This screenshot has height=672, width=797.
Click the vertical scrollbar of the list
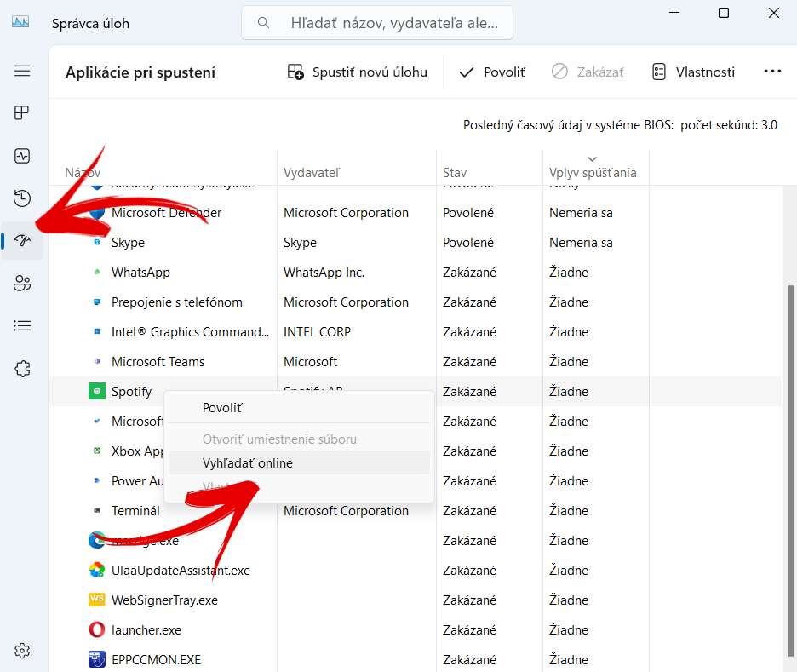790,470
